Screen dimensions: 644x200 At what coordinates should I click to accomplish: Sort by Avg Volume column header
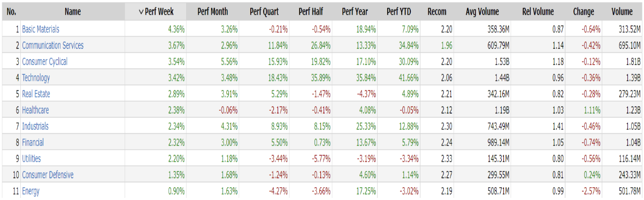(482, 11)
